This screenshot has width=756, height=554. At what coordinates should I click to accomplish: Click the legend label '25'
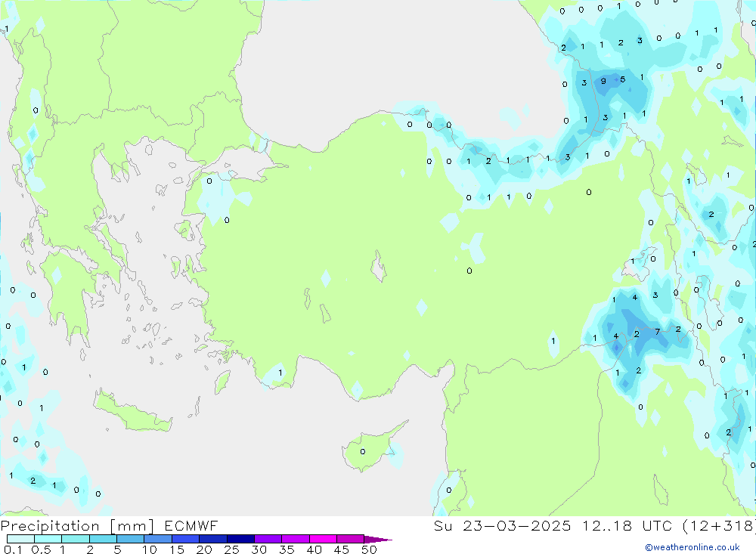pos(232,549)
